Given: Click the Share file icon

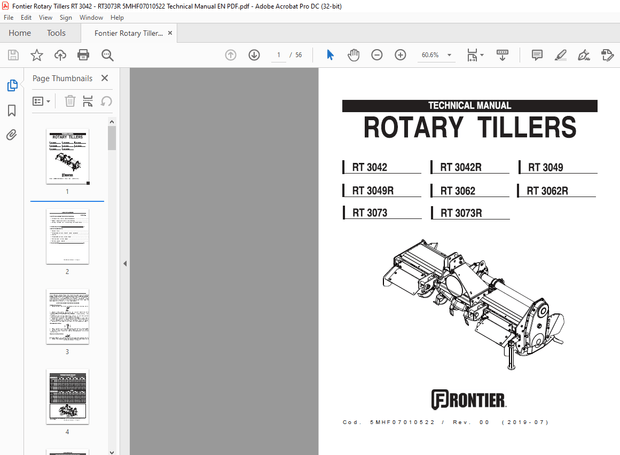Looking at the screenshot, I should pyautogui.click(x=607, y=55).
